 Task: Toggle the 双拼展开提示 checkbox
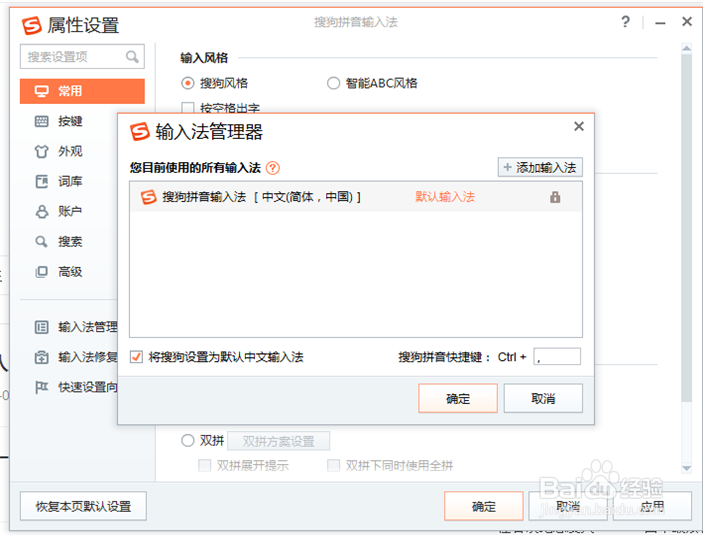tap(204, 465)
